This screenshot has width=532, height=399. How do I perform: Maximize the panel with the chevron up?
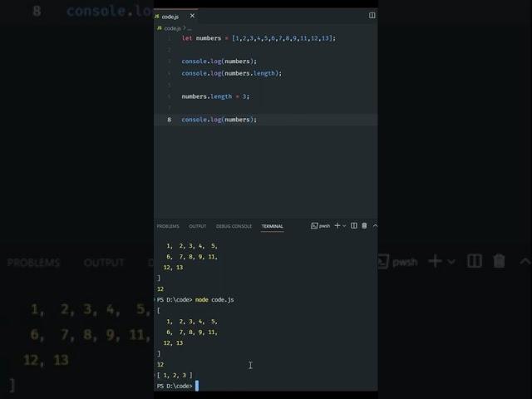point(375,225)
